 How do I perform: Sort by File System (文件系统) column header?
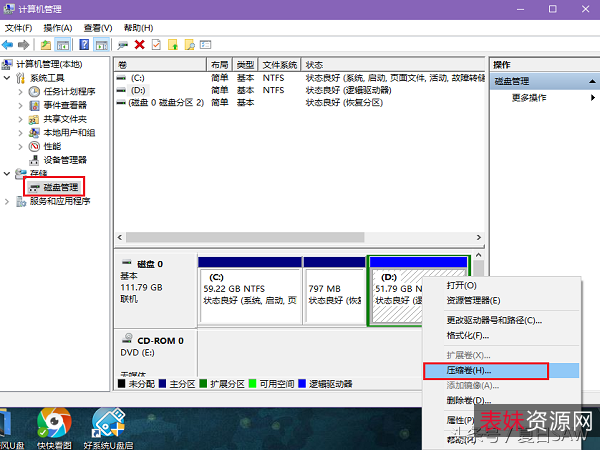[x=280, y=65]
